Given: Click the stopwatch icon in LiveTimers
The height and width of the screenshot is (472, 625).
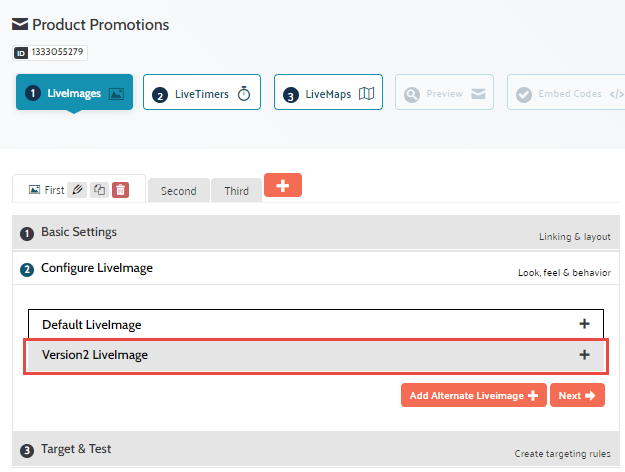Looking at the screenshot, I should (243, 94).
